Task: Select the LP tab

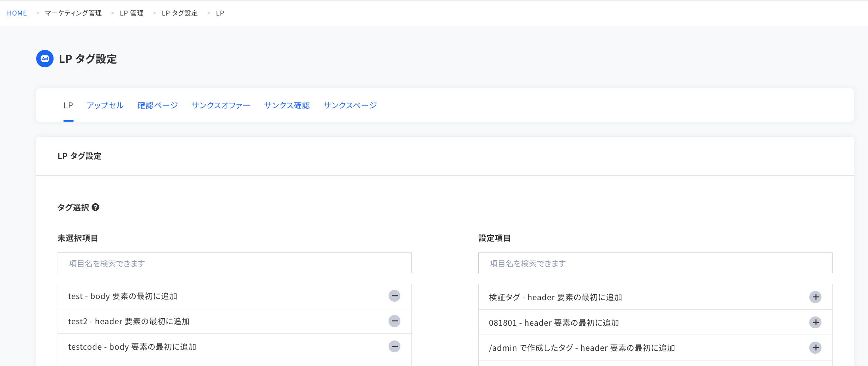Action: (x=68, y=105)
